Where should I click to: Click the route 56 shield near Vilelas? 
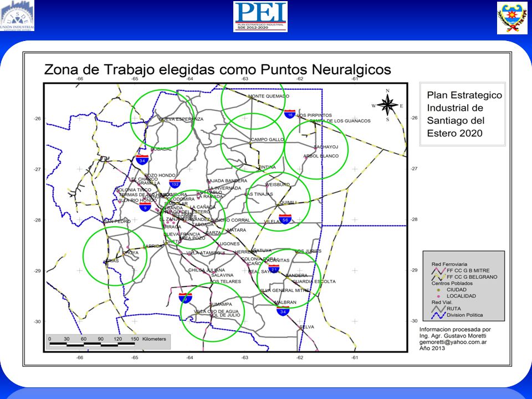(x=285, y=219)
